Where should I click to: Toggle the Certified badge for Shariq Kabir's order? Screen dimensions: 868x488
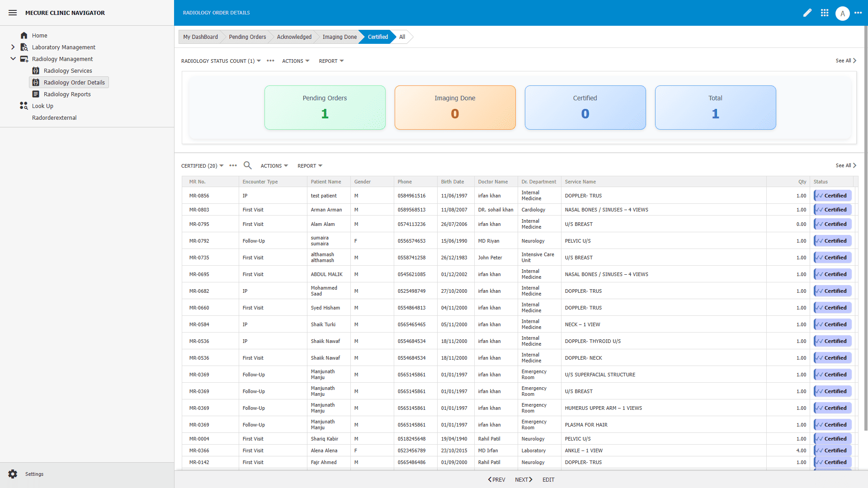click(832, 438)
